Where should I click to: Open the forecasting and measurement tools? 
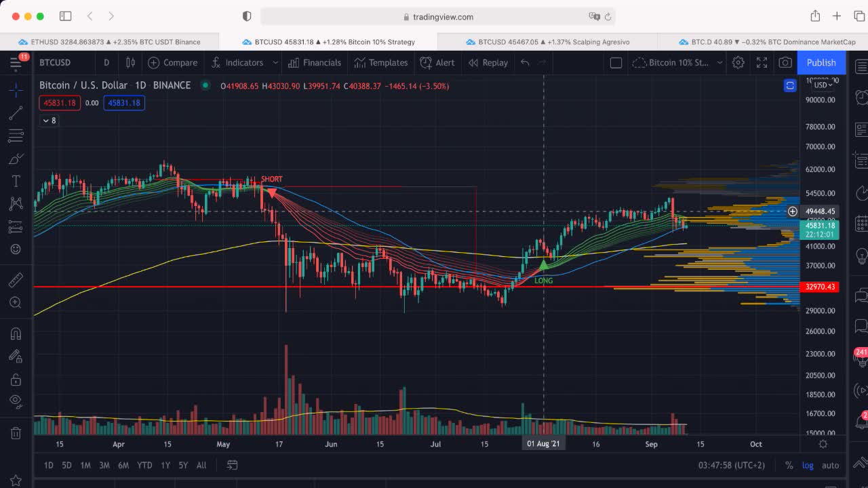click(x=16, y=227)
